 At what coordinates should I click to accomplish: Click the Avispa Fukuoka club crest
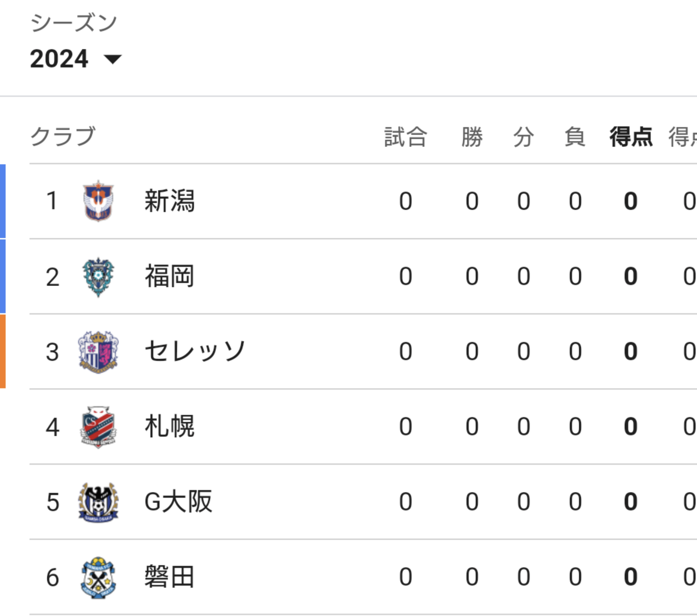click(x=98, y=276)
